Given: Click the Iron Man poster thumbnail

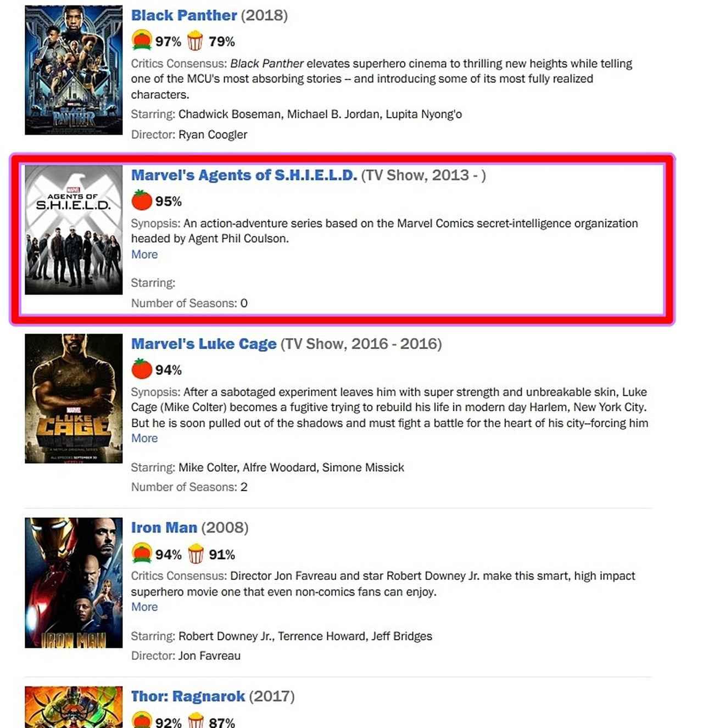Looking at the screenshot, I should tap(74, 583).
